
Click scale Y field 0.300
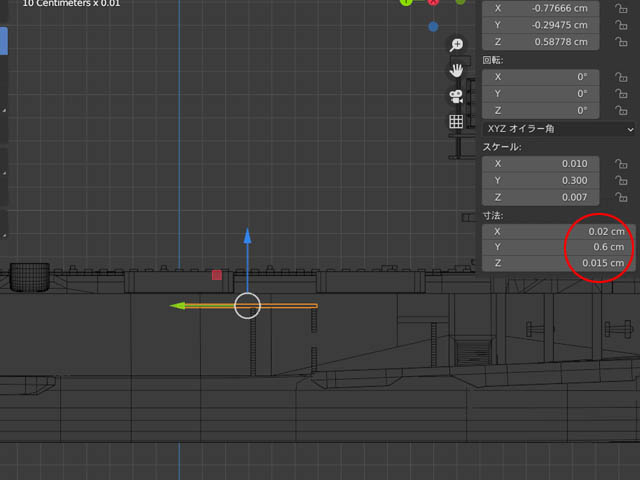point(540,180)
